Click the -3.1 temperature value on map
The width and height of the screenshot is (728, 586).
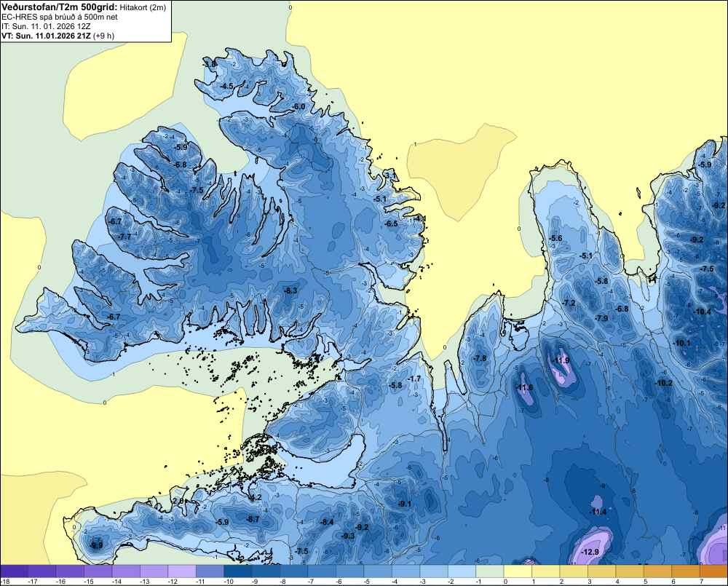click(x=390, y=175)
